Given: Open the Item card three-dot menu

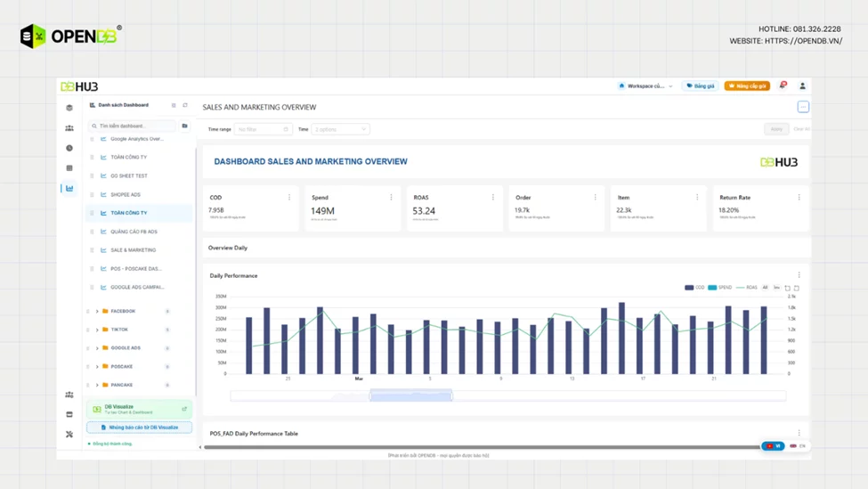Looking at the screenshot, I should (x=697, y=197).
